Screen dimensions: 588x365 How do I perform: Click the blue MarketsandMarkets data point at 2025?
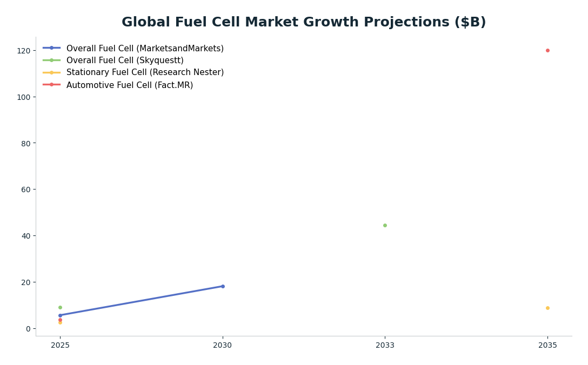click(x=60, y=315)
